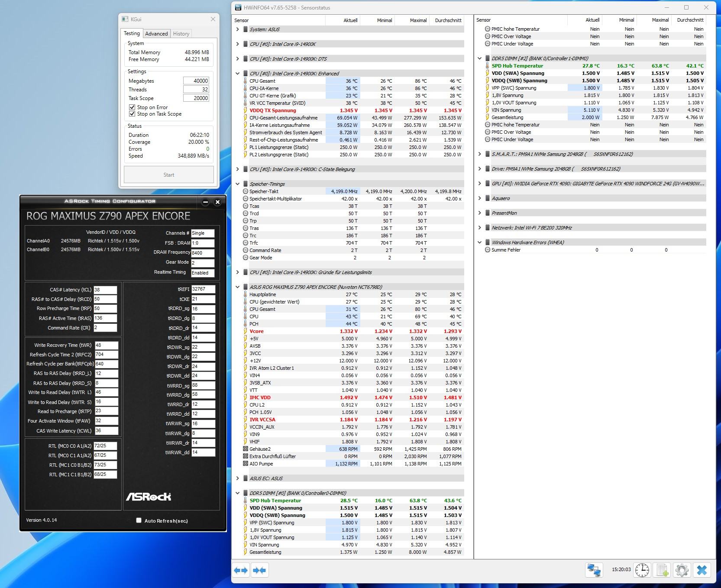The width and height of the screenshot is (721, 588).
Task: Enable Auto Refresh checkbox in Timing Configurator
Action: [139, 520]
